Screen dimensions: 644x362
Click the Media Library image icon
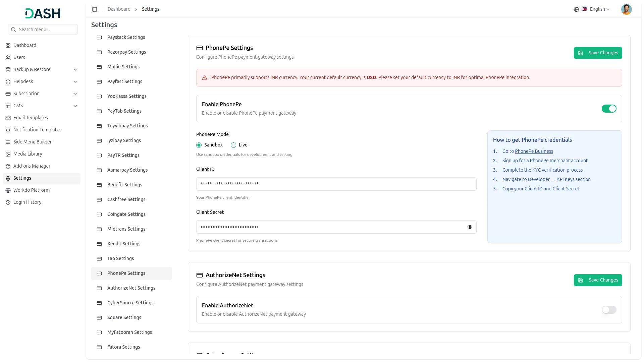pos(8,154)
